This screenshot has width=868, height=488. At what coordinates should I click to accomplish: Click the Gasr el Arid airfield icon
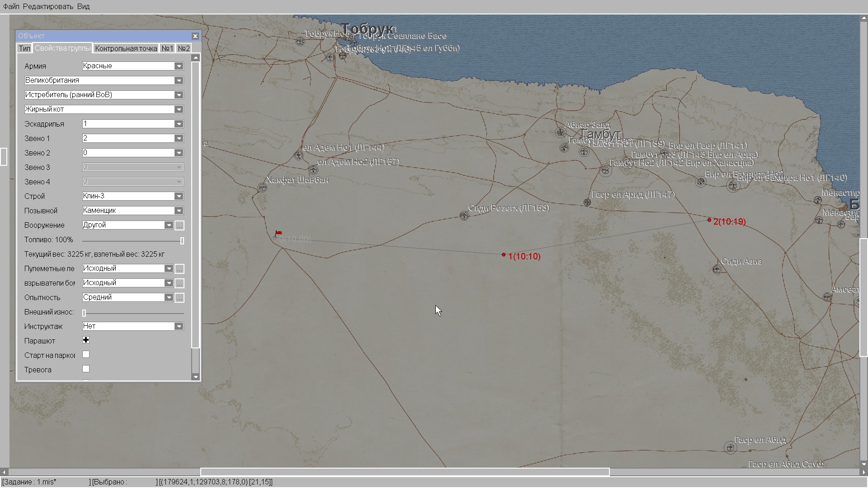(x=587, y=202)
